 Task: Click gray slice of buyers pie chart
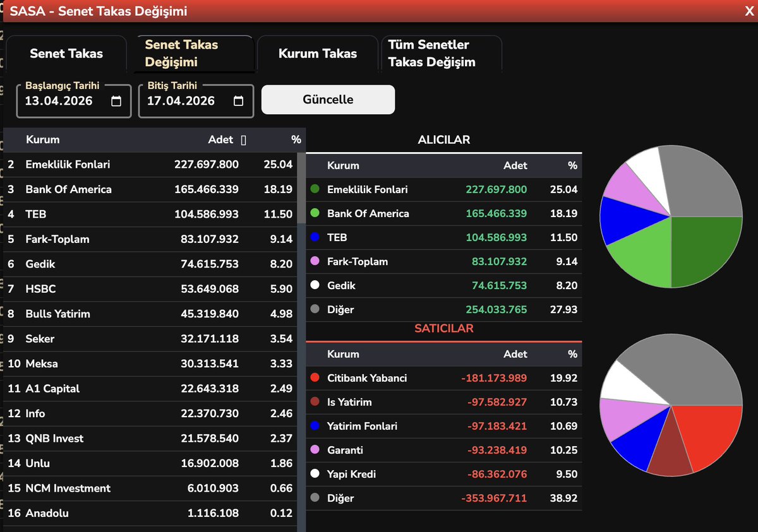point(701,183)
